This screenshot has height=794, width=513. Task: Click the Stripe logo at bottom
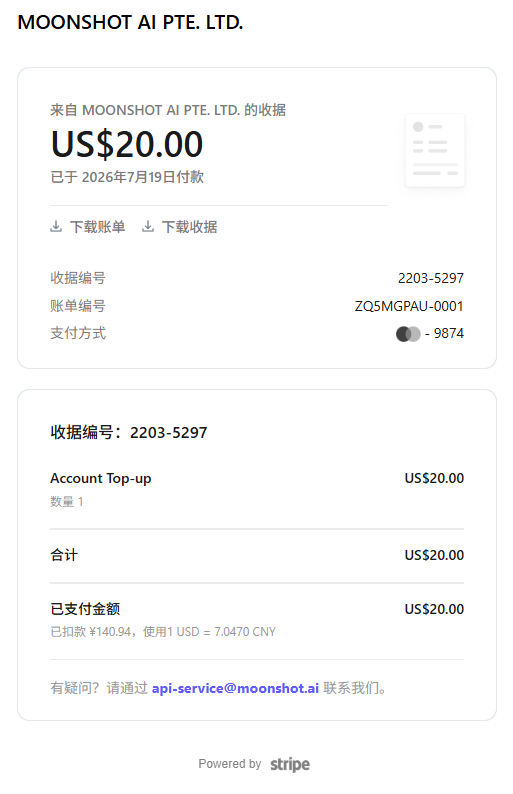tap(290, 764)
